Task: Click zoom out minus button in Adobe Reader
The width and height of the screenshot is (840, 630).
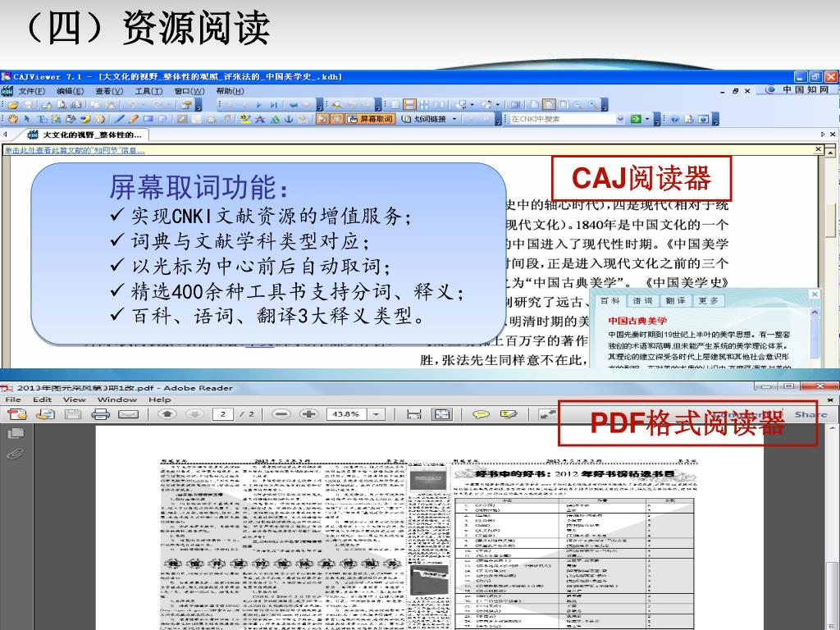Action: point(281,414)
